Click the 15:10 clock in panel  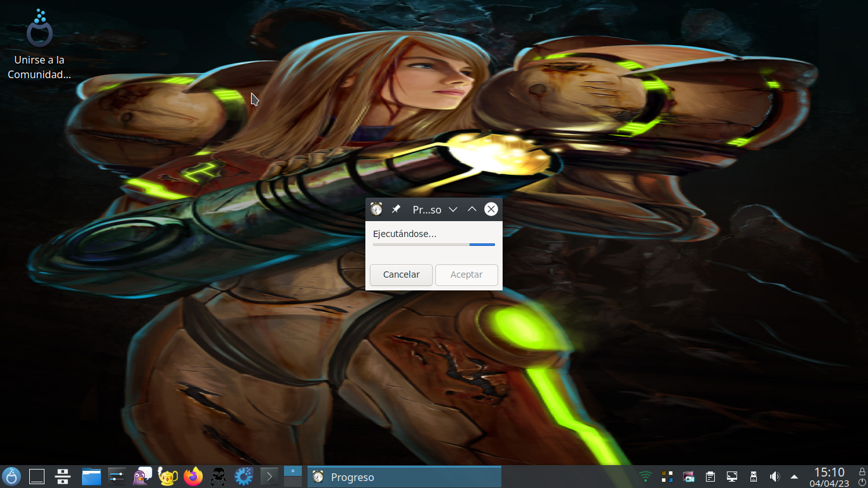[829, 472]
